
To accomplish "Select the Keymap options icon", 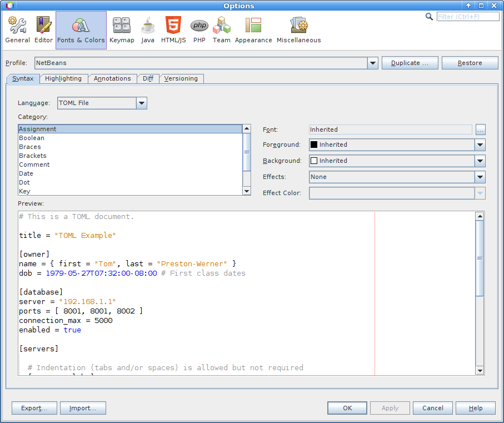I will (x=121, y=30).
